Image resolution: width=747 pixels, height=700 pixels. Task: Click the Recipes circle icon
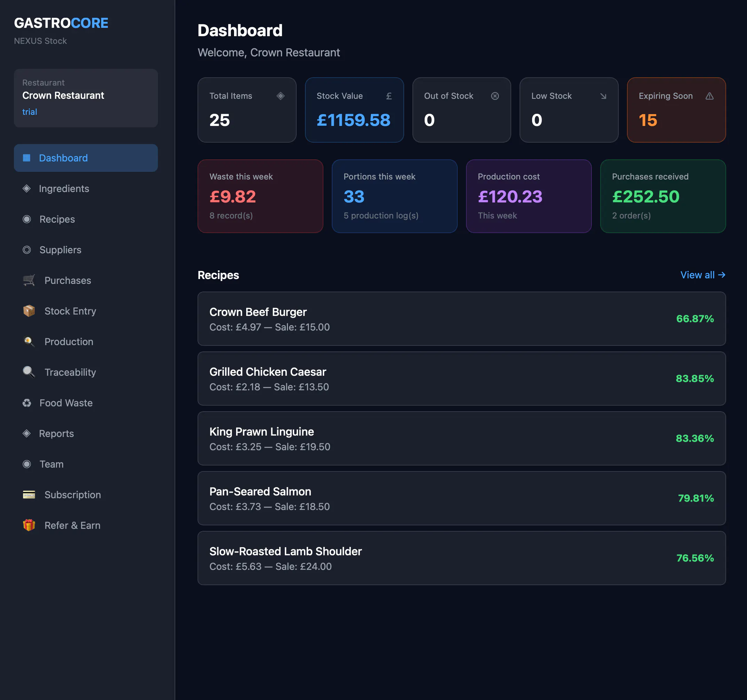coord(27,219)
